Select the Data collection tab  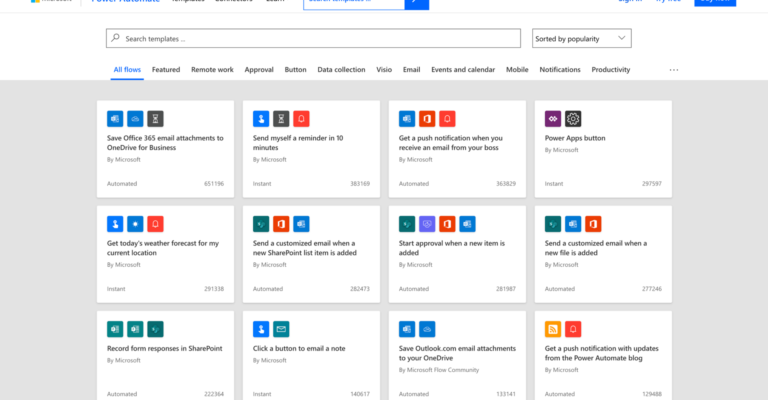click(341, 70)
